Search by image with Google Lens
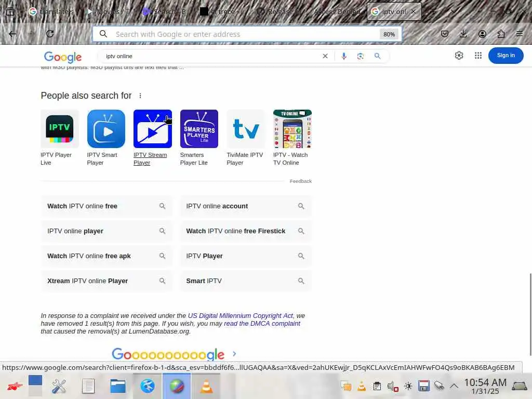The width and height of the screenshot is (532, 399). coord(361,56)
